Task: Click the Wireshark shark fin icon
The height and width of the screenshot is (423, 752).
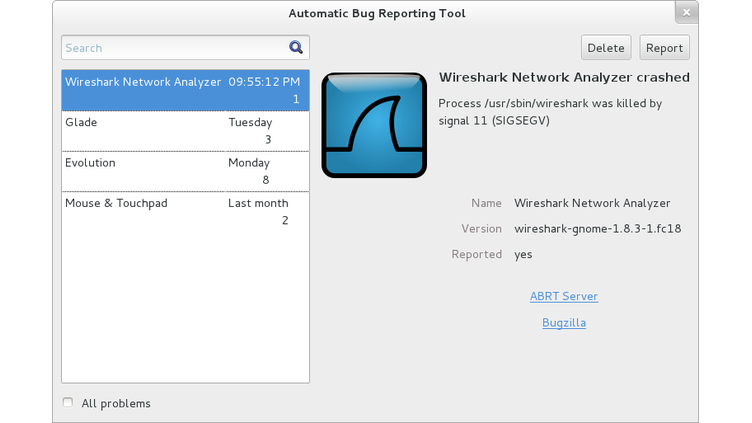Action: 374,125
